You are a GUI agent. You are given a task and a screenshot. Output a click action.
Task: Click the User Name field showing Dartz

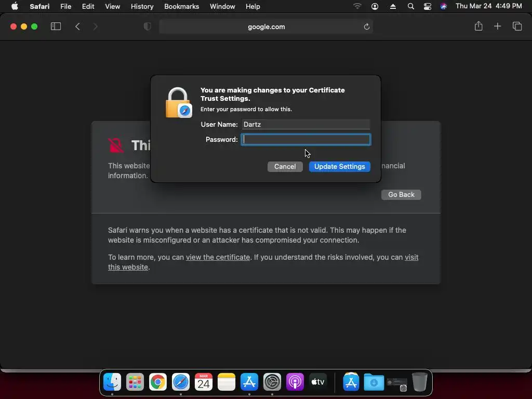tap(306, 125)
